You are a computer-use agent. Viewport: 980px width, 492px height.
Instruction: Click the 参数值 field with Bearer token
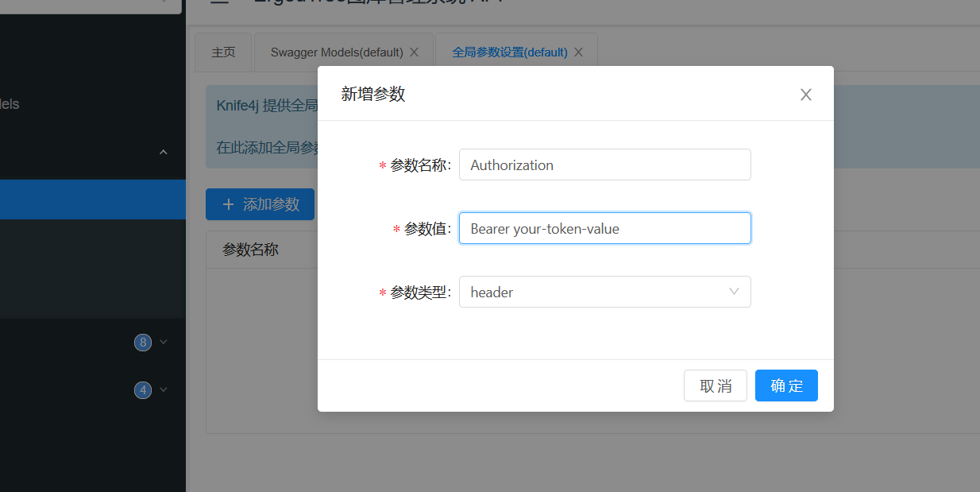pyautogui.click(x=604, y=228)
